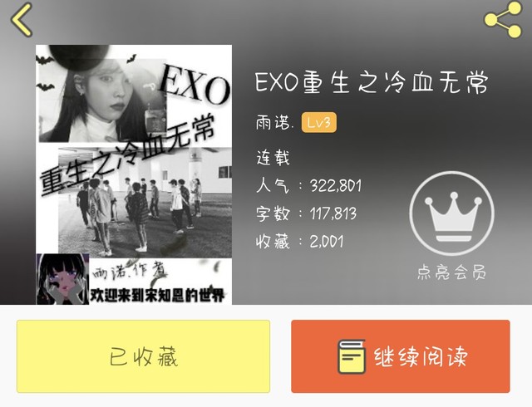The image size is (532, 407).
Task: Tap the group photo on the cover
Action: tap(145, 203)
